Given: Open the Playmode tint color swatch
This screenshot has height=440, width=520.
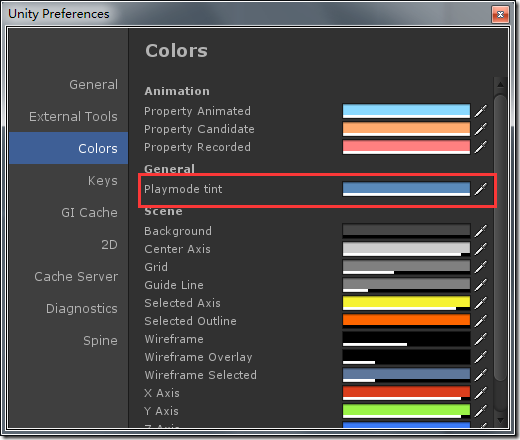Looking at the screenshot, I should (406, 189).
